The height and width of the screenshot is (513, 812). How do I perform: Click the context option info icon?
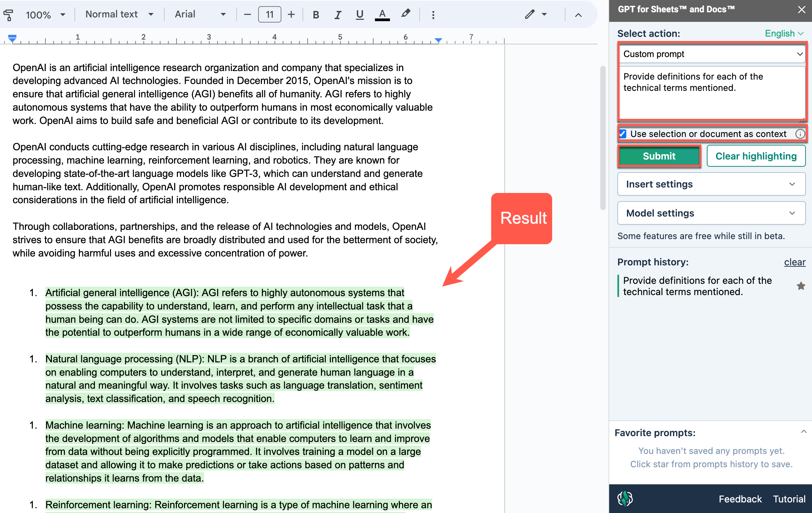pyautogui.click(x=800, y=134)
